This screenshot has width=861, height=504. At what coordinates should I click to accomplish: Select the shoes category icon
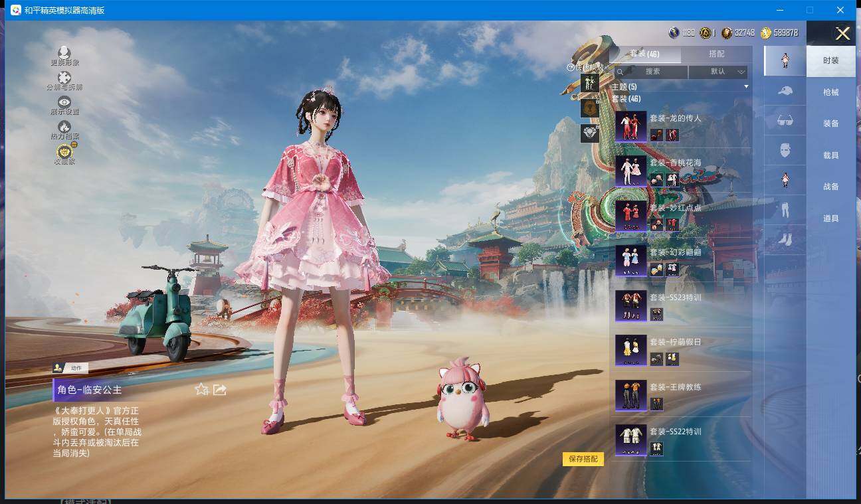(785, 239)
